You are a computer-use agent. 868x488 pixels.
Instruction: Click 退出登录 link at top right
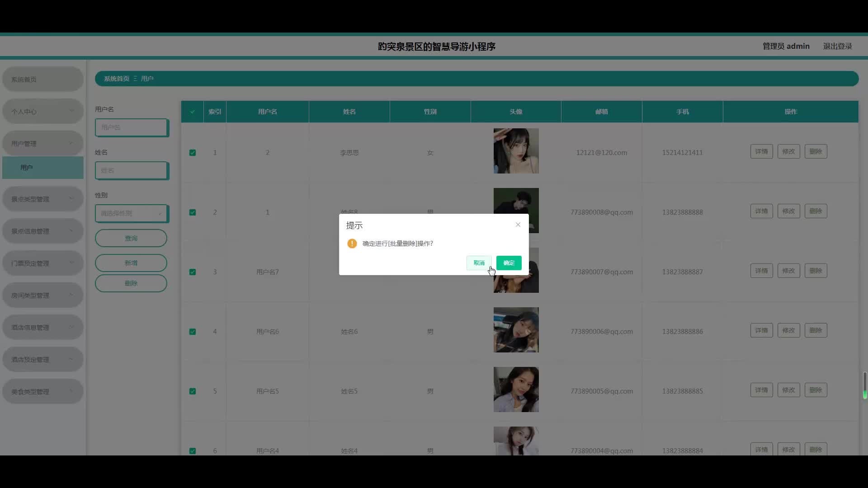(x=837, y=46)
